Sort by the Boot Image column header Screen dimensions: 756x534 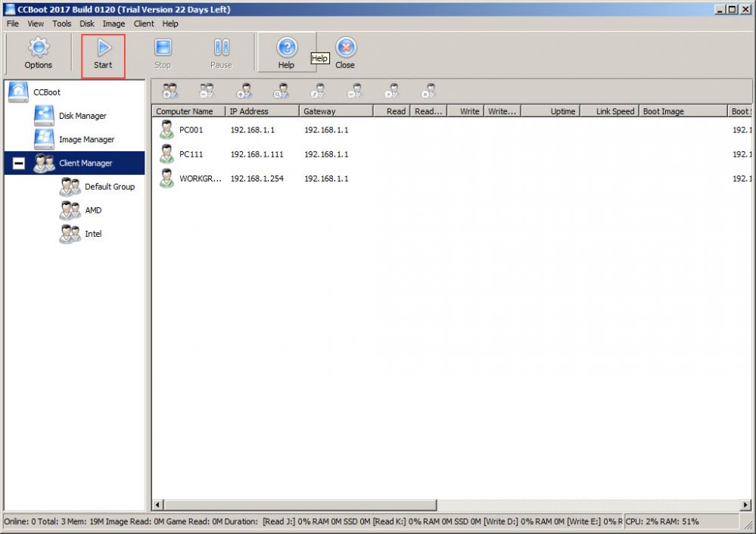pos(683,111)
